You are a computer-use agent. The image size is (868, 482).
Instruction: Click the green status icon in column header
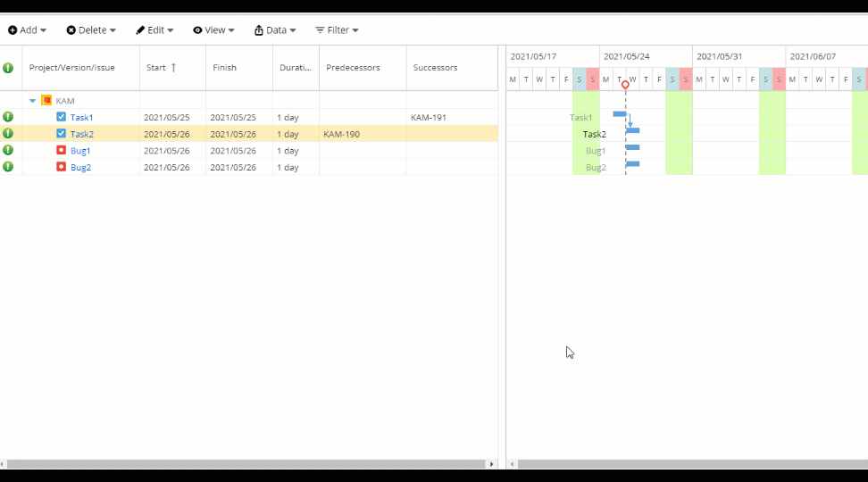click(8, 68)
